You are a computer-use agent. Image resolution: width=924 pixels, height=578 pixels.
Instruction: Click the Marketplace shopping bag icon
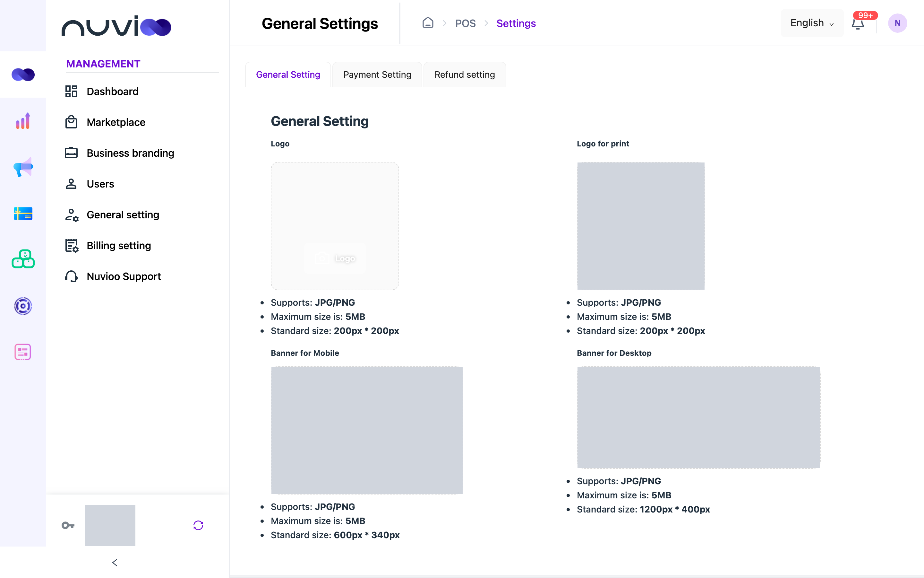71,122
